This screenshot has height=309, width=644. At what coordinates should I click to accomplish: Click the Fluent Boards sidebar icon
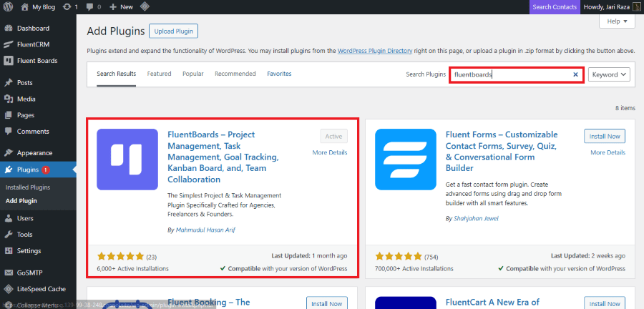(8, 61)
